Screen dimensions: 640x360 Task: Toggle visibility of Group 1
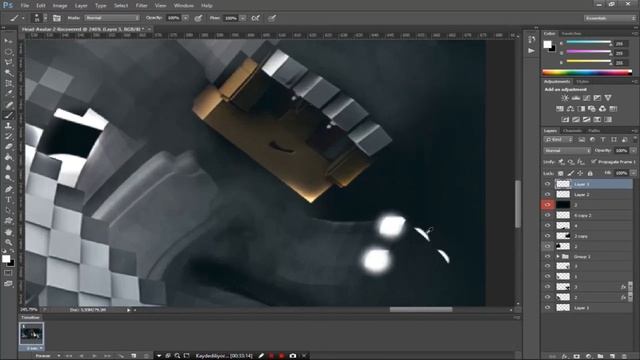(547, 256)
